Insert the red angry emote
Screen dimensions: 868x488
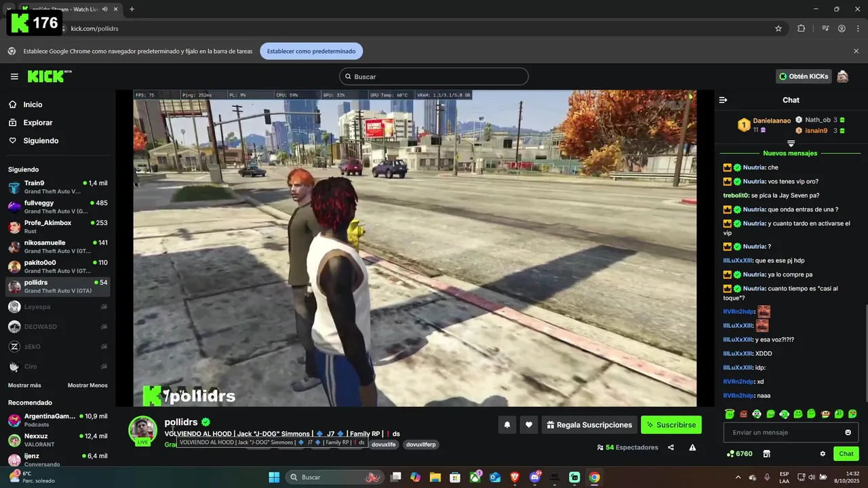[x=743, y=413]
